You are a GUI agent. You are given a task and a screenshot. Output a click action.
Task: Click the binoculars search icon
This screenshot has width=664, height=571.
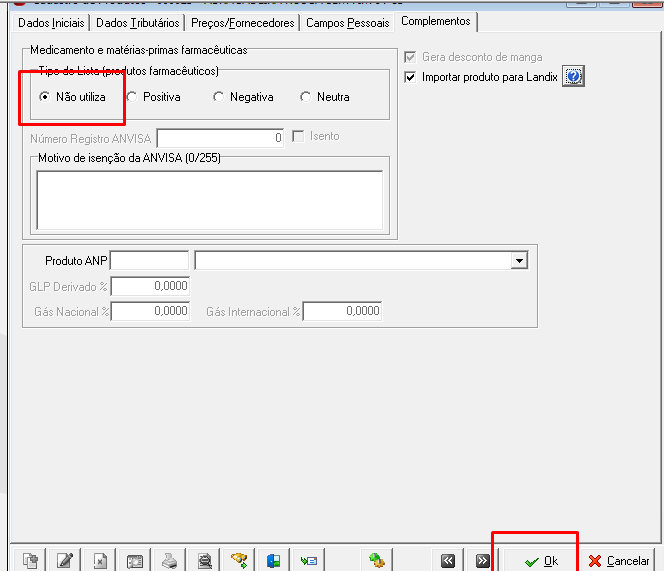tap(239, 560)
